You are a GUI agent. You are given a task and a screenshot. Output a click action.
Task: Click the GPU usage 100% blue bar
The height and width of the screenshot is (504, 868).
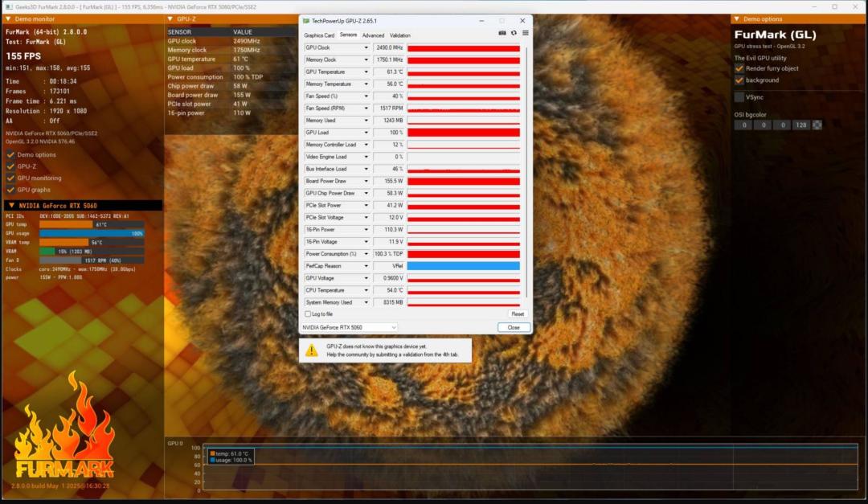point(92,234)
